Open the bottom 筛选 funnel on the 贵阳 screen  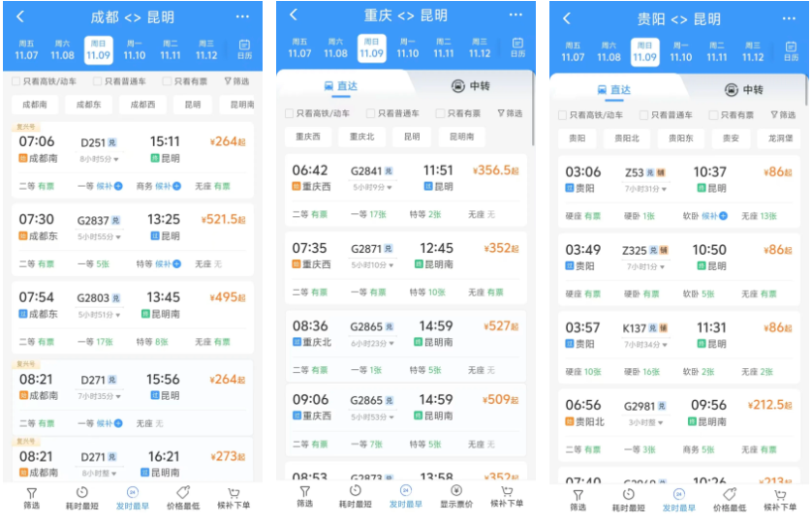[x=578, y=498]
